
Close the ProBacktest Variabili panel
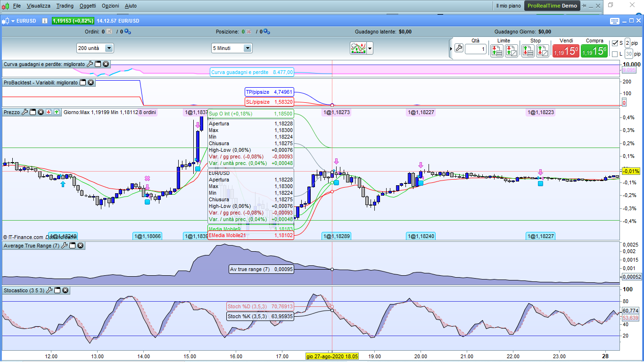click(91, 82)
